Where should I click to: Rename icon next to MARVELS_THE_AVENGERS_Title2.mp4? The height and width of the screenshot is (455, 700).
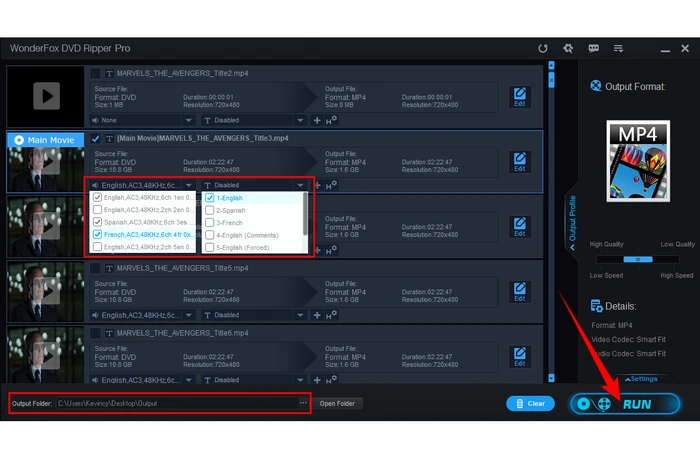tap(109, 73)
